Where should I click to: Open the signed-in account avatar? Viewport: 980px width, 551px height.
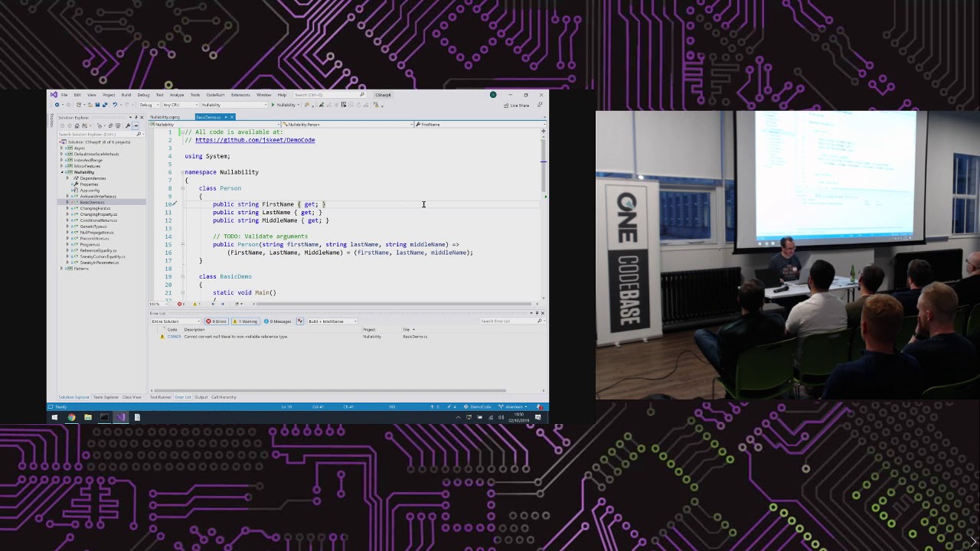493,95
